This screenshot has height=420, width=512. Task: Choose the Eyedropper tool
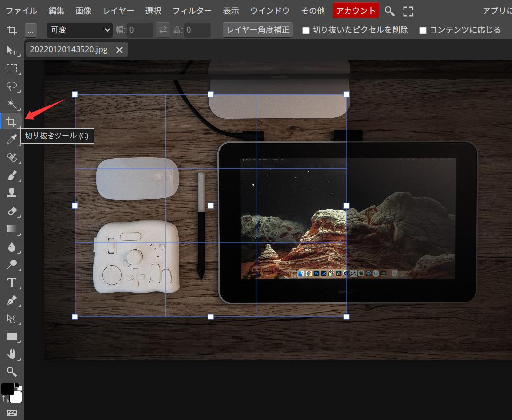click(x=12, y=140)
